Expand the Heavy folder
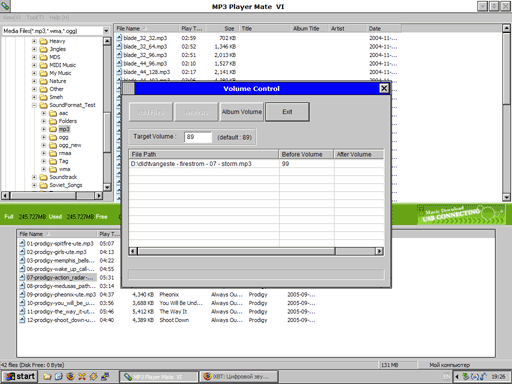The height and width of the screenshot is (384, 512). (34, 41)
